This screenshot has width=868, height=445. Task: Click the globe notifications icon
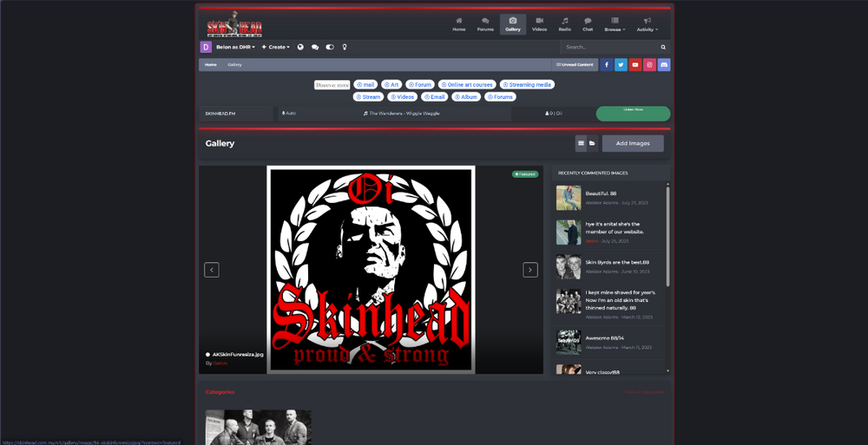[300, 48]
